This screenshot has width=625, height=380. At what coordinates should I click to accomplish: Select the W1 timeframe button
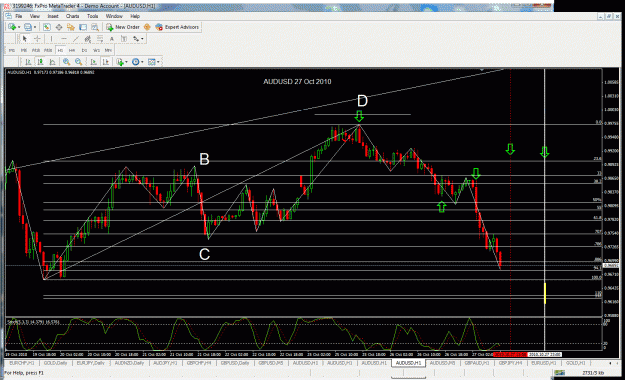click(96, 50)
